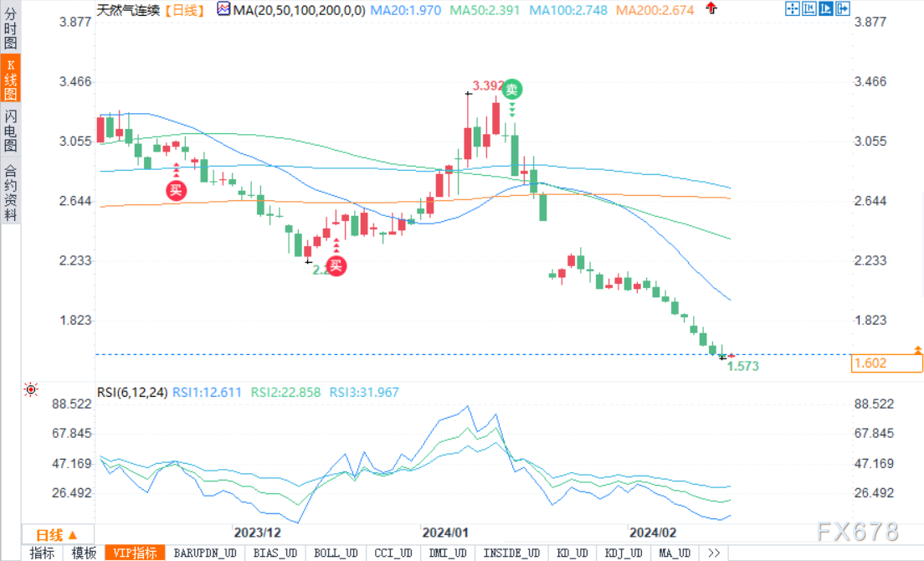This screenshot has width=924, height=561.
Task: Click the exit-arrow panel icon at top right
Action: (x=843, y=9)
